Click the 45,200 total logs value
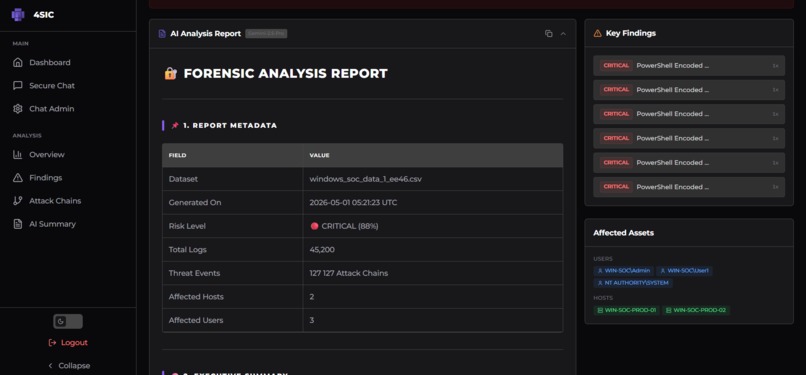 322,250
